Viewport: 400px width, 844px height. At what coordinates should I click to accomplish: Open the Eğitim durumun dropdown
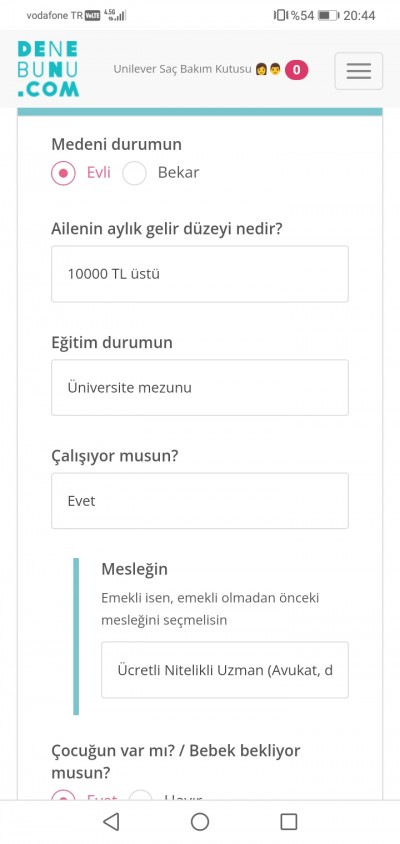pos(200,388)
